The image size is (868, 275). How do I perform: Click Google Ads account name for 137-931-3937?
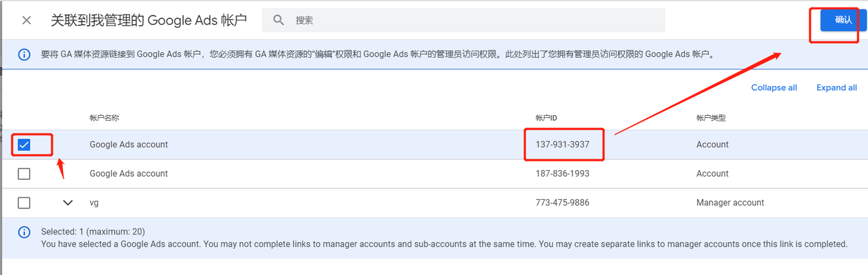[129, 144]
